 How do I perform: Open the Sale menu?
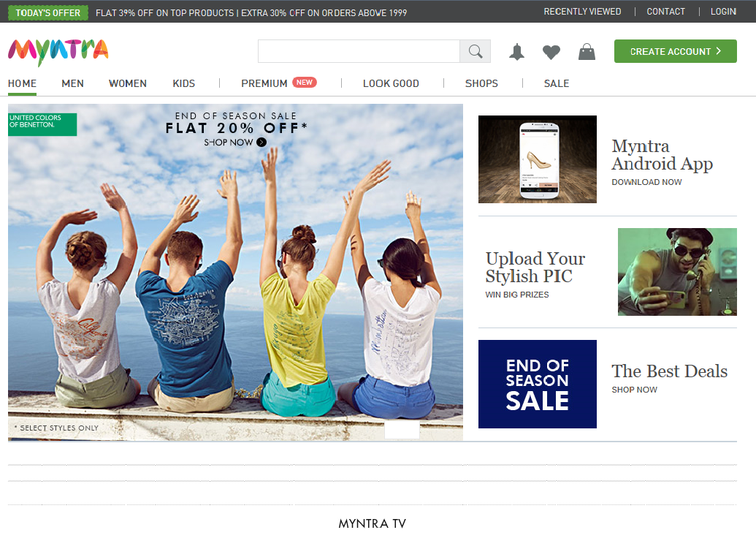(x=557, y=83)
